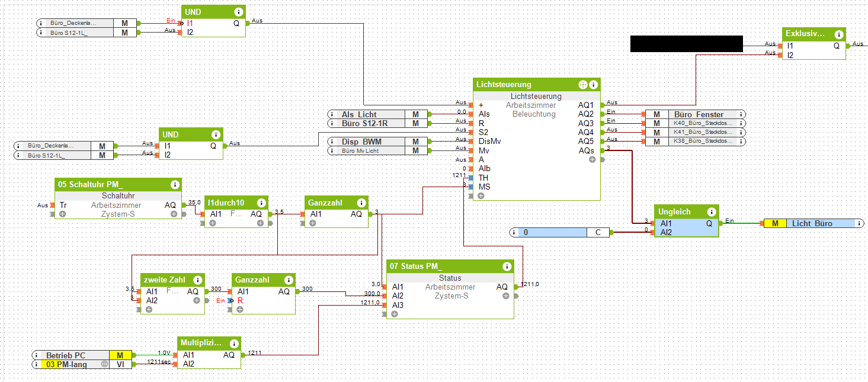Click the VI type box of 03 PM-lang

coord(120,364)
